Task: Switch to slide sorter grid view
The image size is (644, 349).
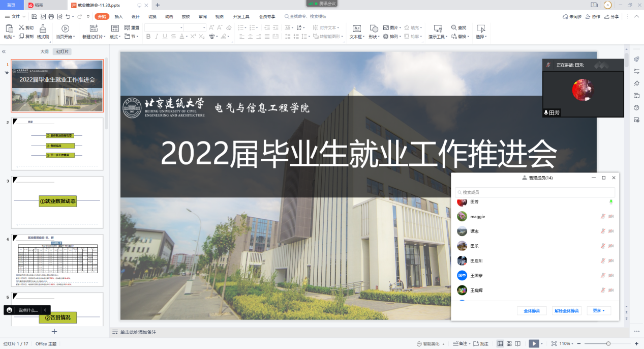Action: pyautogui.click(x=509, y=344)
